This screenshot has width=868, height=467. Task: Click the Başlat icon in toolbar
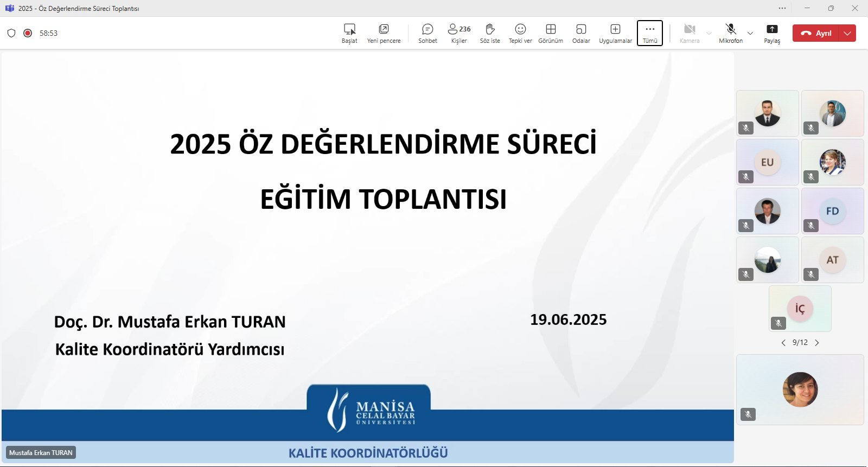349,33
